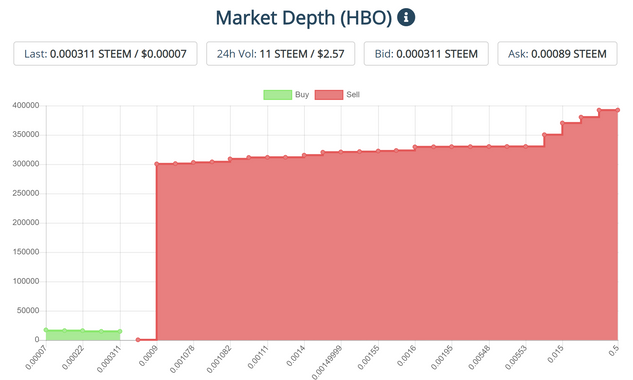Click the last sell data point at 0.5

(x=618, y=110)
